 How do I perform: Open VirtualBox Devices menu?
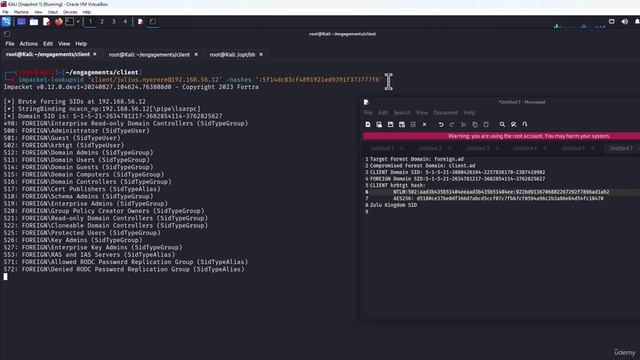70,12
